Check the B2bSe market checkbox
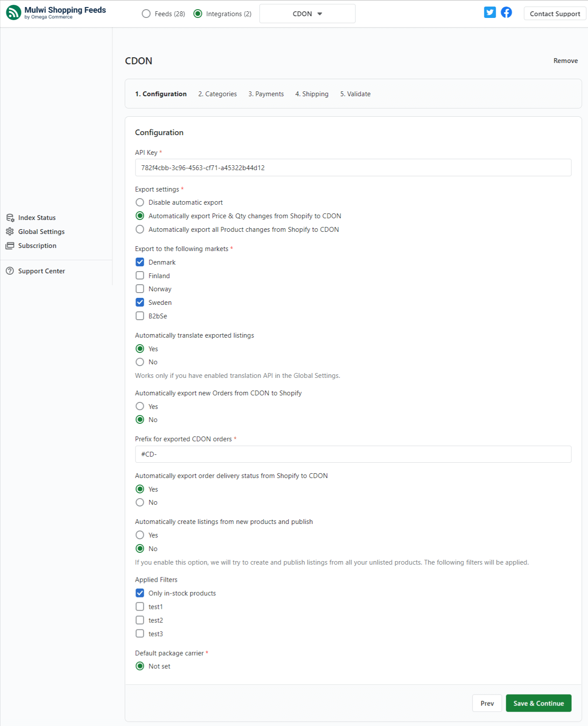The height and width of the screenshot is (726, 588). 140,316
